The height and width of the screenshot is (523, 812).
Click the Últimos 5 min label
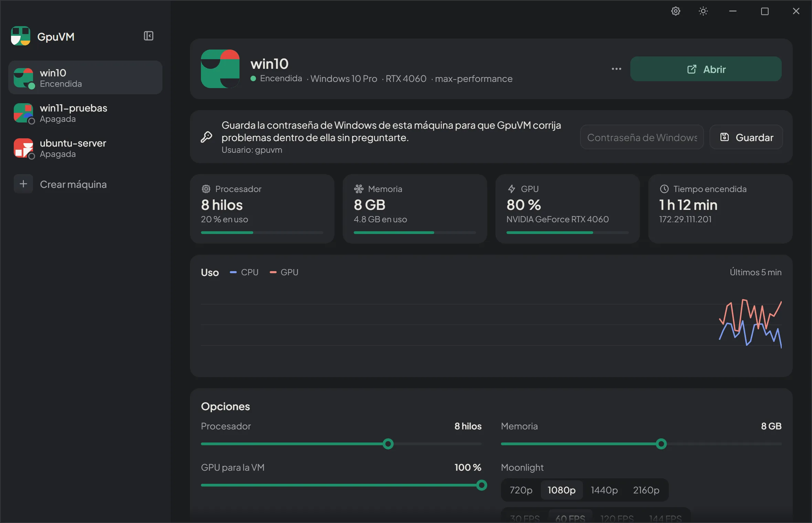pyautogui.click(x=756, y=272)
